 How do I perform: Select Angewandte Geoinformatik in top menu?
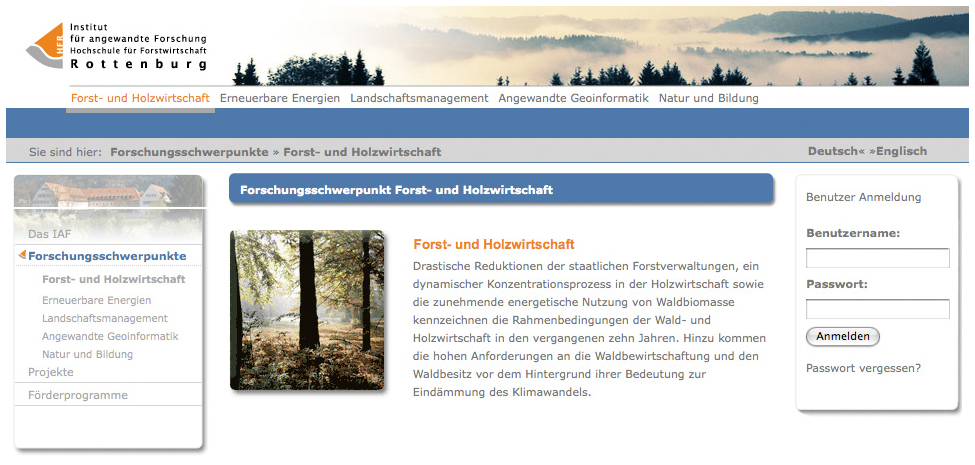coord(573,98)
